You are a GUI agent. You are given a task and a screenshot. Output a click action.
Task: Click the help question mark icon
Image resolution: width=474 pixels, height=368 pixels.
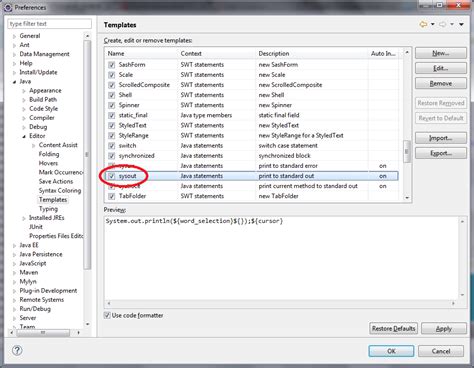pos(17,350)
